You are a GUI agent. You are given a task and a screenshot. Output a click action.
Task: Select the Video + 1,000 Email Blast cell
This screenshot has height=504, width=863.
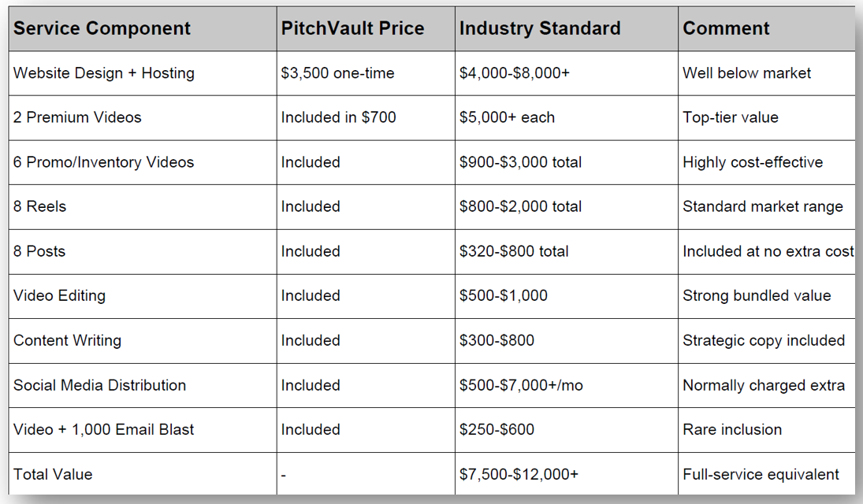point(143,430)
